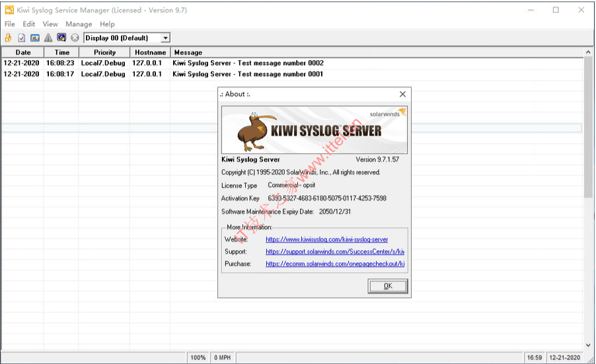Click the Kiwi Syslog app icon in title bar

(x=9, y=10)
